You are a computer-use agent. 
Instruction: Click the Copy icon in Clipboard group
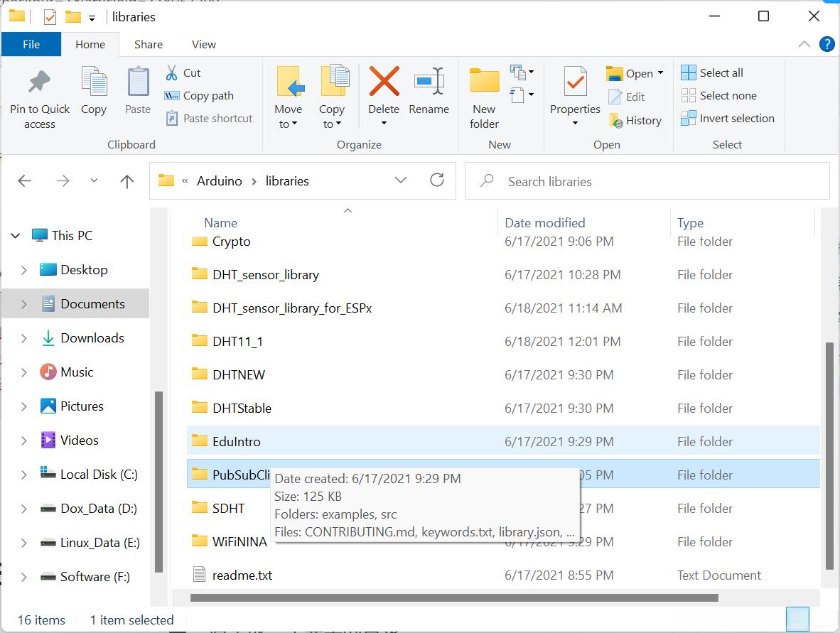tap(94, 82)
